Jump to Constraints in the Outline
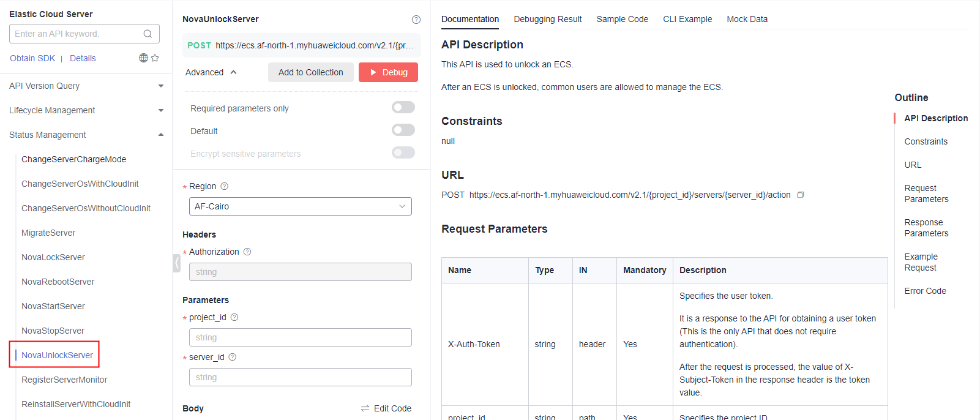The image size is (980, 420). 926,141
